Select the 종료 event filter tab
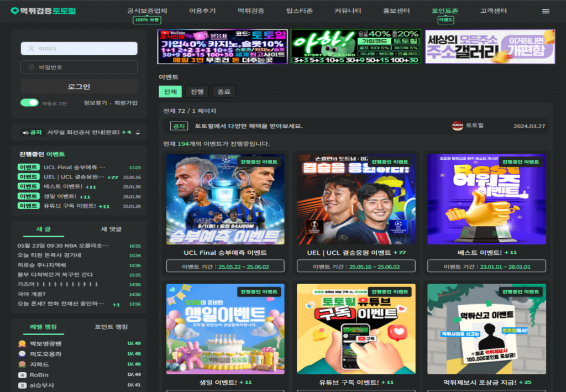This screenshot has width=566, height=392. click(224, 92)
